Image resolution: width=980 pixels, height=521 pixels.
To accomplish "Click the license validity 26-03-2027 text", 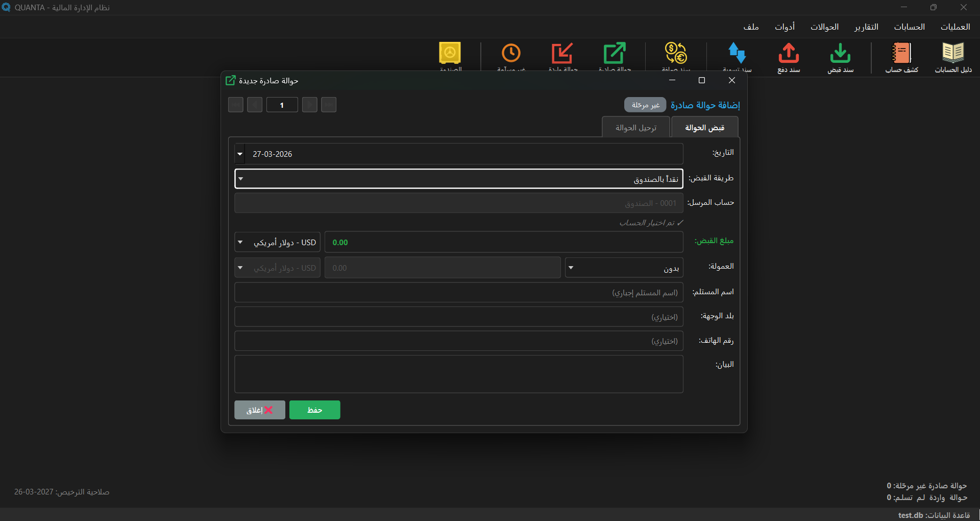I will tap(62, 492).
